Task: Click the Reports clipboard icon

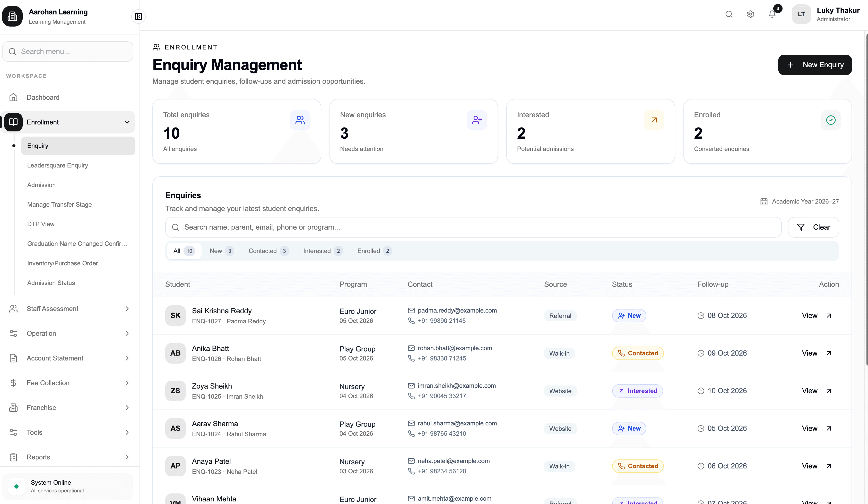Action: [x=13, y=457]
